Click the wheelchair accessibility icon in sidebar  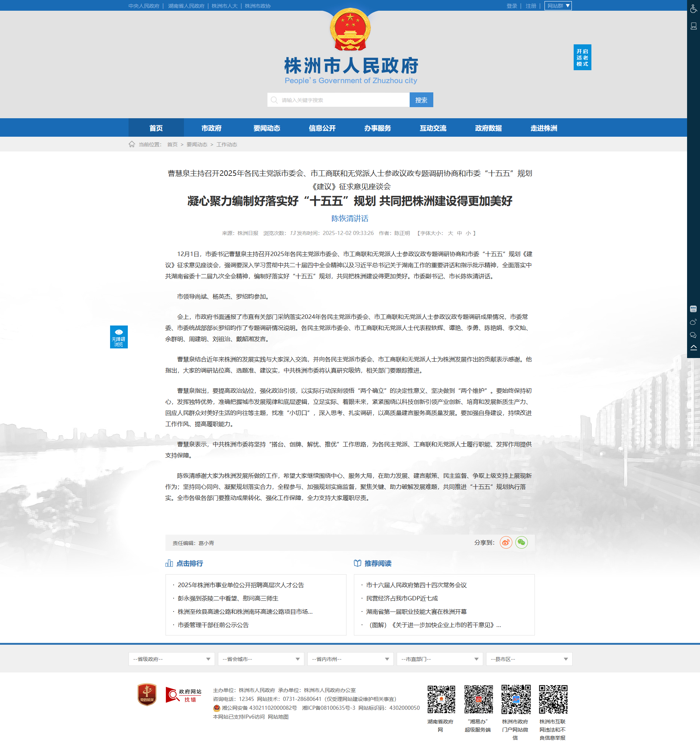point(693,8)
